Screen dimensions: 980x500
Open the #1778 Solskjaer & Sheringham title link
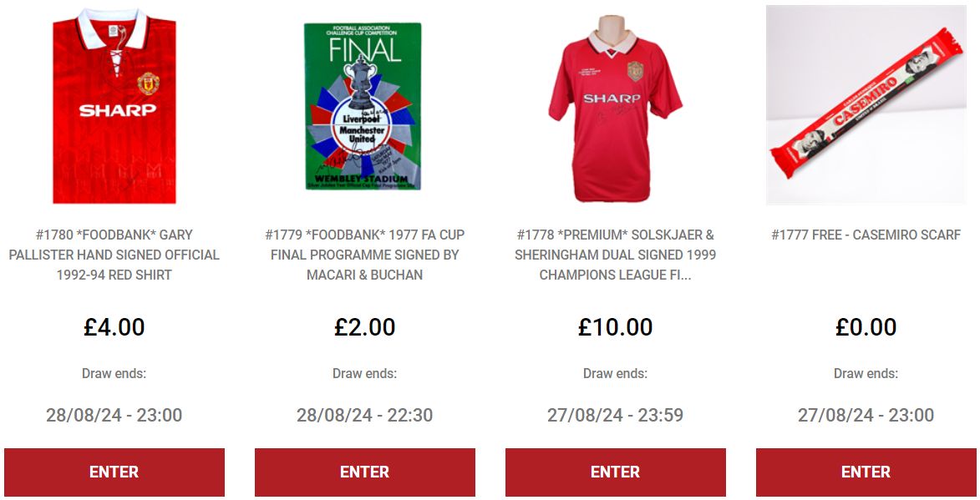tap(616, 255)
